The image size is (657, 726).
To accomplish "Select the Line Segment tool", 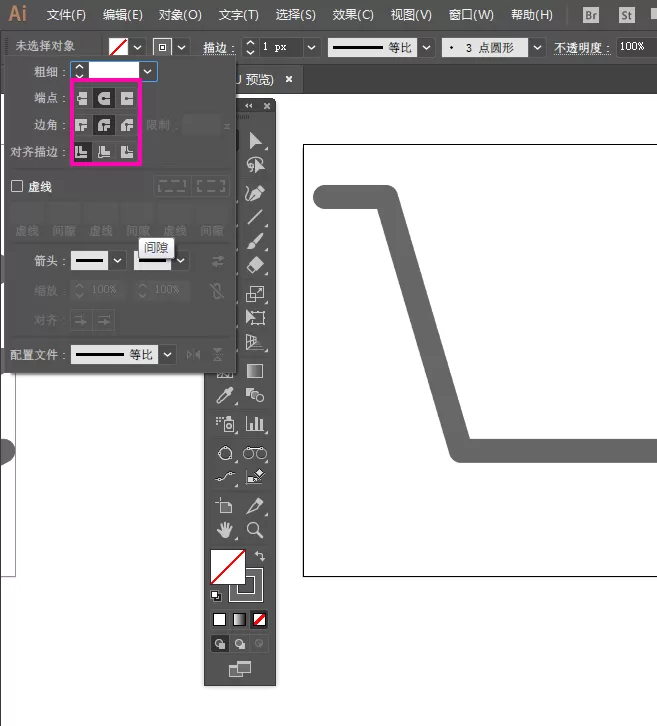I will click(255, 217).
